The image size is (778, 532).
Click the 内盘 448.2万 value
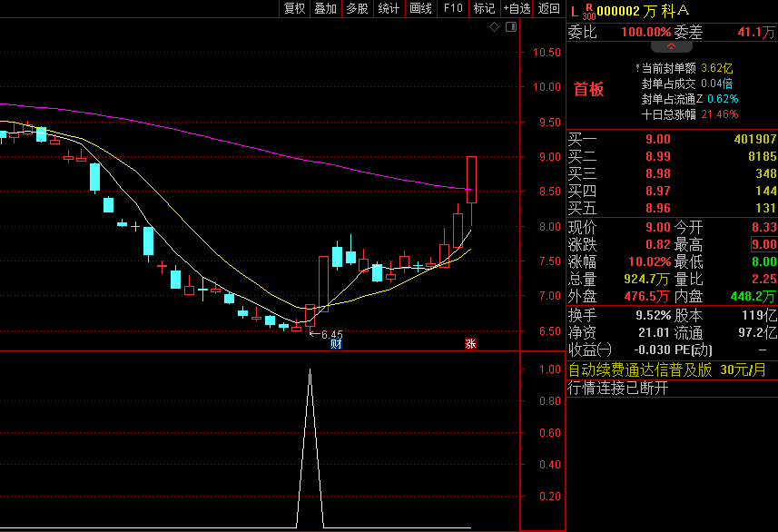753,296
